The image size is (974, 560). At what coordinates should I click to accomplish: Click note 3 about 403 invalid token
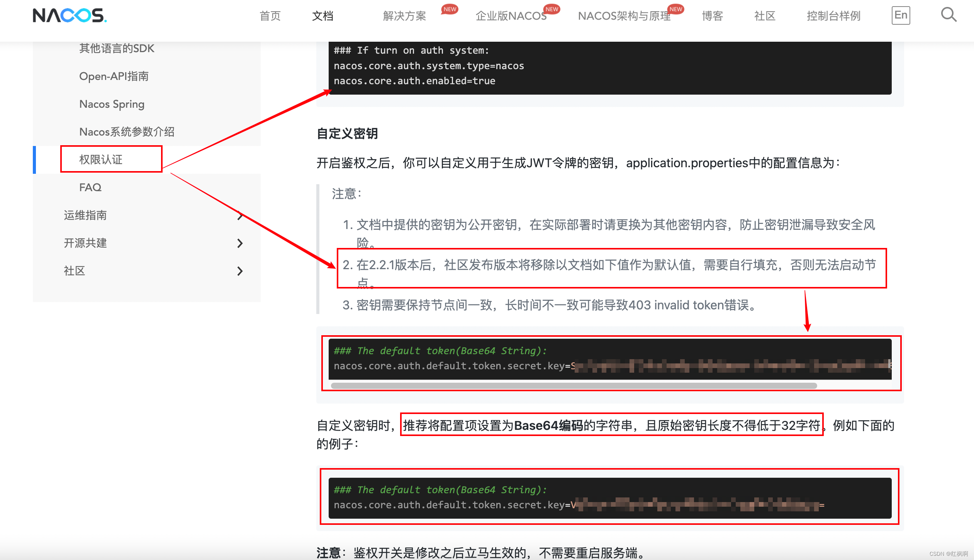coord(550,305)
